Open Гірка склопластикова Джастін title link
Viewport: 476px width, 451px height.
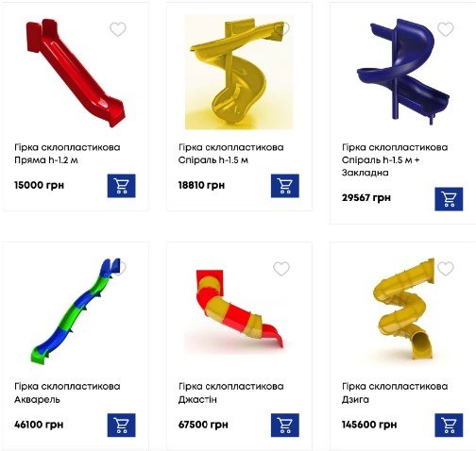pyautogui.click(x=231, y=393)
